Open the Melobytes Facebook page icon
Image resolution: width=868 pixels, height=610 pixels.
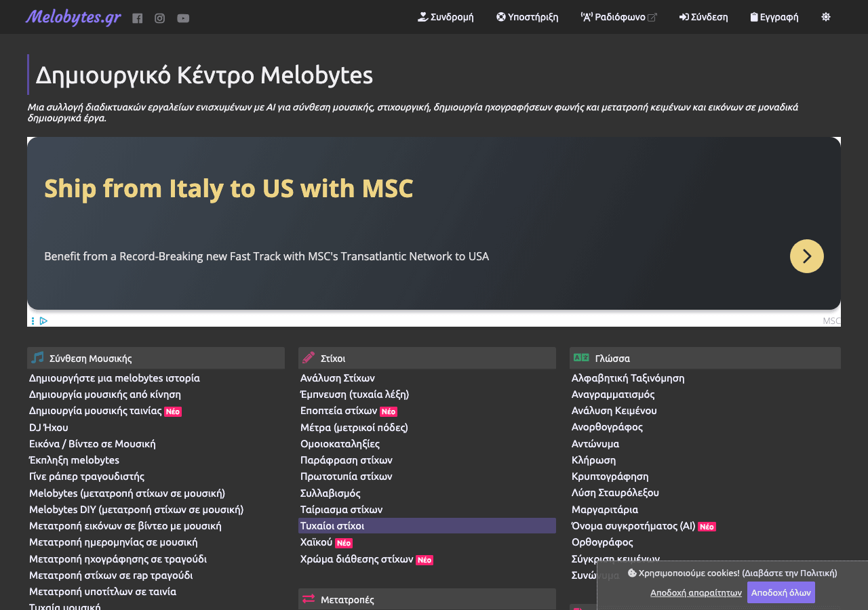138,18
